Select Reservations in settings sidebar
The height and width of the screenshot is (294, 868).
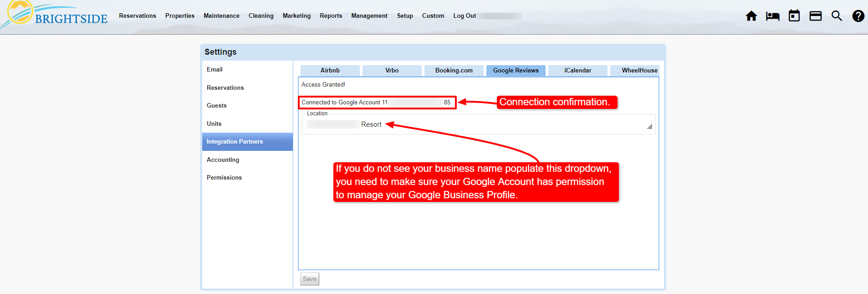pos(247,88)
